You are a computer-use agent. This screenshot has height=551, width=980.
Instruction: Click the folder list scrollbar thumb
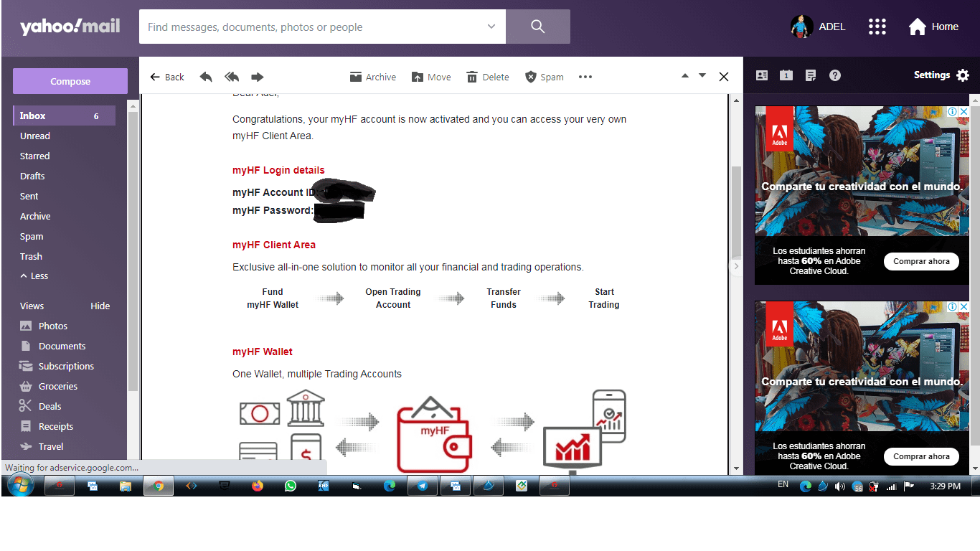tap(133, 251)
